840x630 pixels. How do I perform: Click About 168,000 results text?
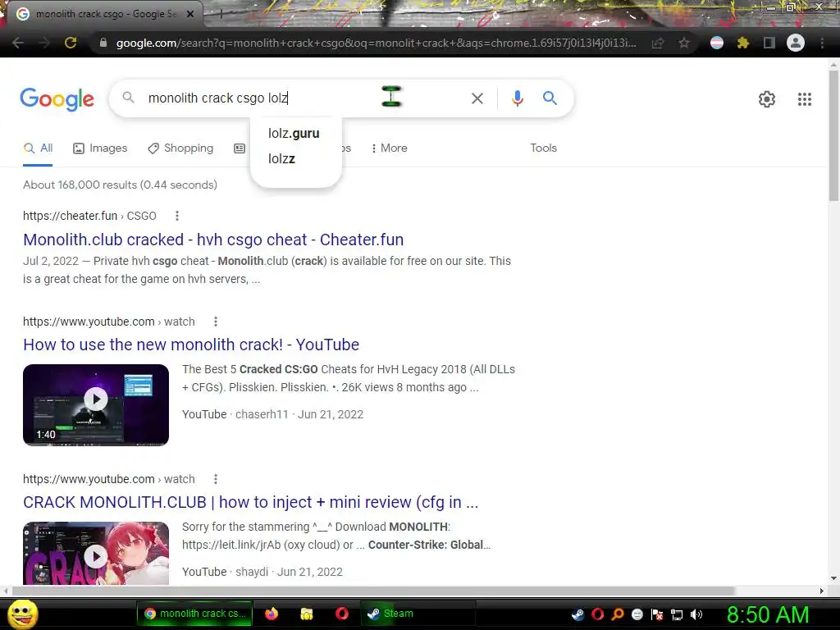[120, 185]
